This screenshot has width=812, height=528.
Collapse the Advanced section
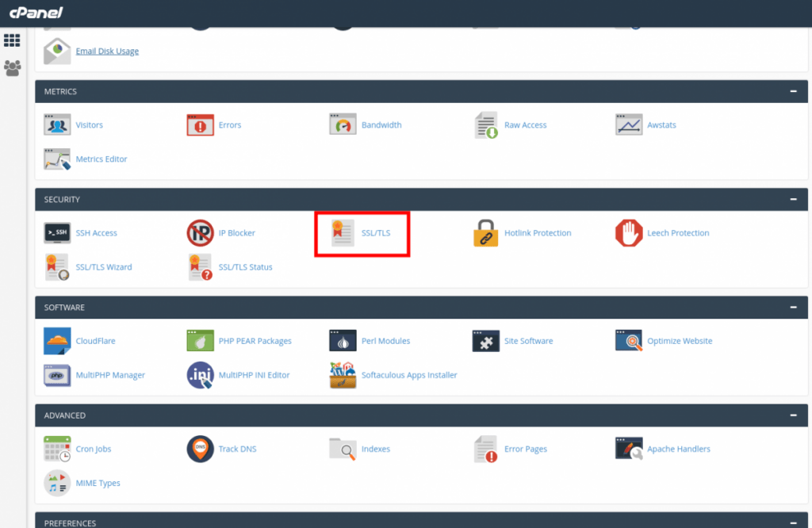793,415
